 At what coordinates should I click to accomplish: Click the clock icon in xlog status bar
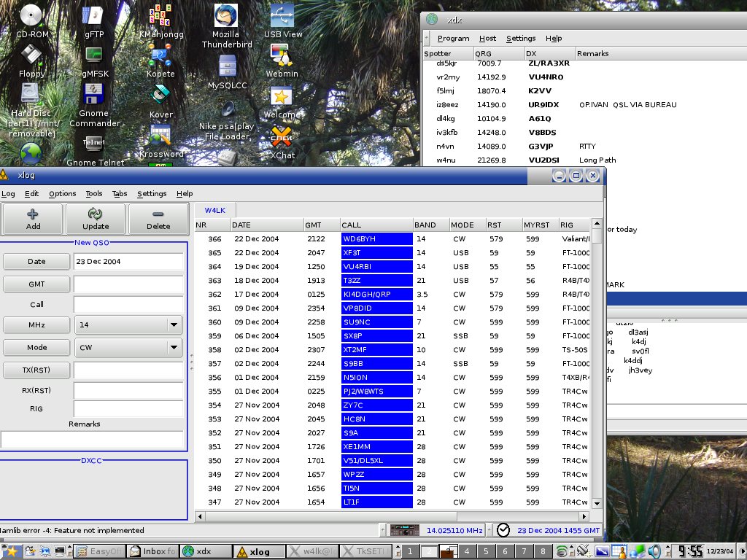click(503, 530)
